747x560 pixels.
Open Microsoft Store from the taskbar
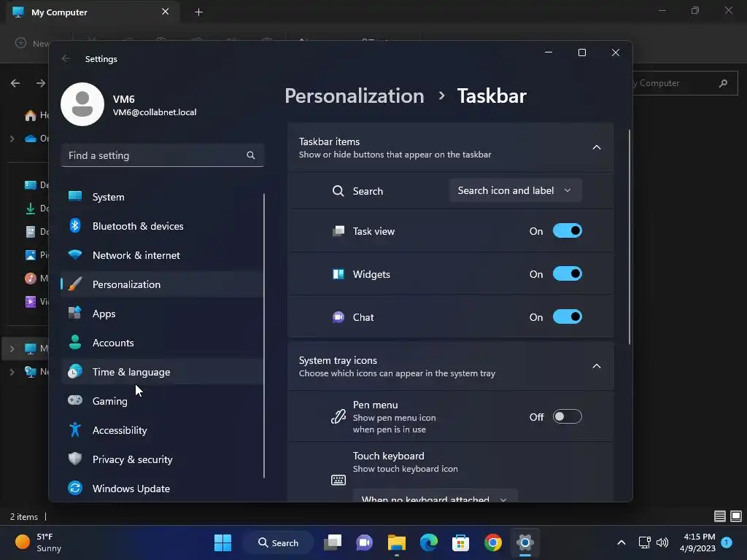coord(461,542)
